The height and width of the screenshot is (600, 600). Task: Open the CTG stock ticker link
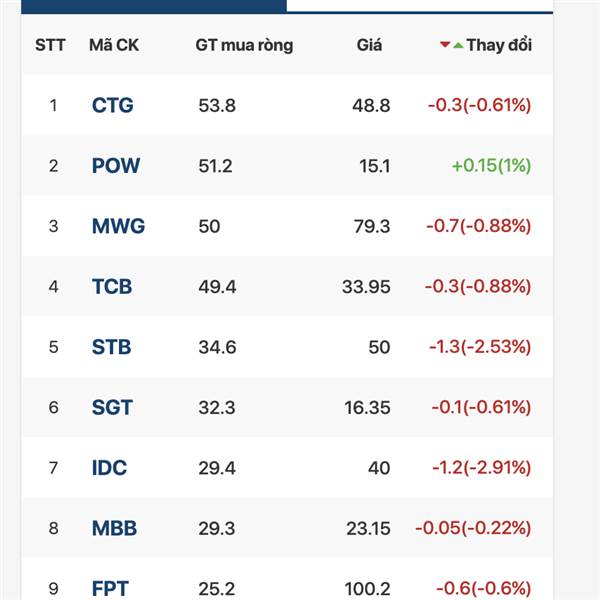tap(112, 105)
